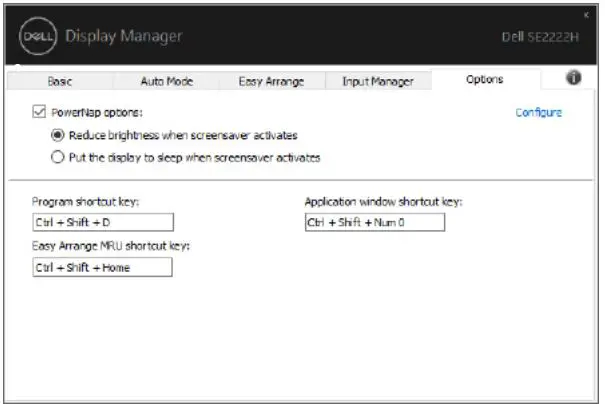Focus the Easy Arrange MRU shortcut key field
The image size is (605, 404).
[102, 267]
